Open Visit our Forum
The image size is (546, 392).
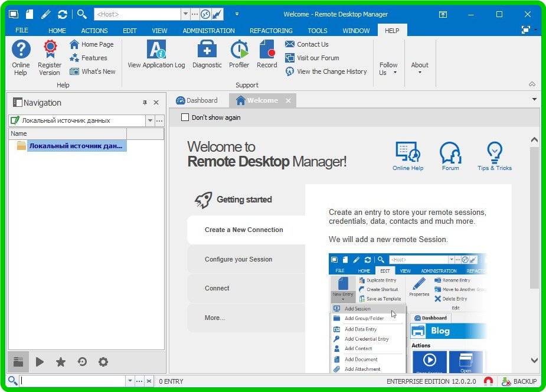coord(312,58)
